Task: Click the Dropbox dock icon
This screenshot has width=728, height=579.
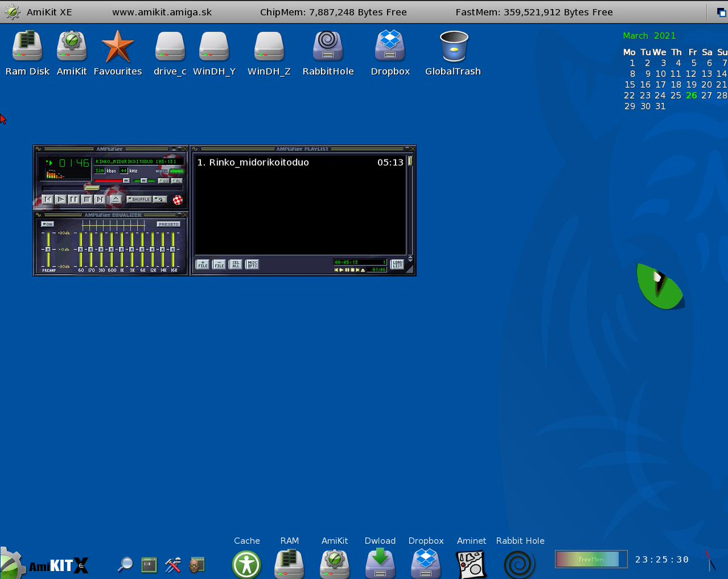Action: (x=426, y=564)
